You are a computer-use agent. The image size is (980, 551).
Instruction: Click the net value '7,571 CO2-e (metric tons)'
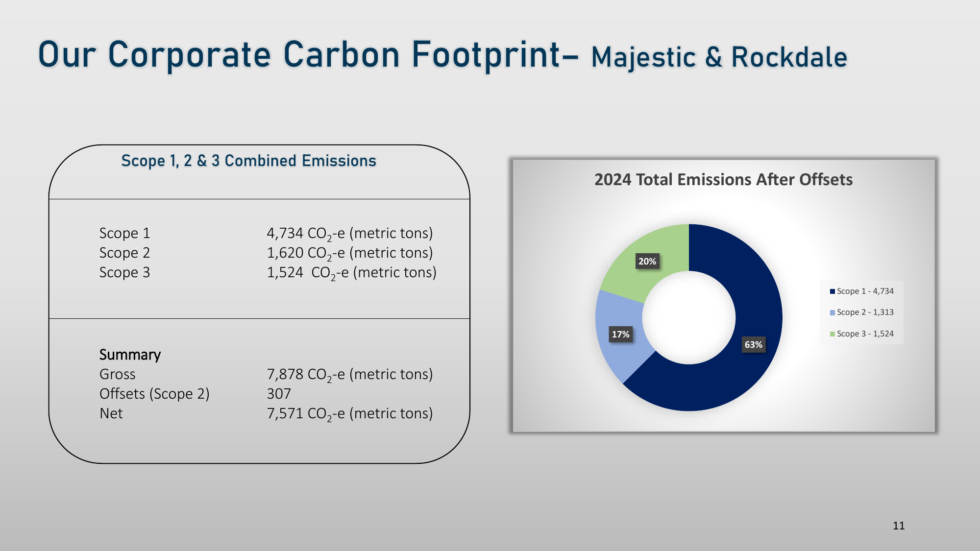tap(350, 414)
